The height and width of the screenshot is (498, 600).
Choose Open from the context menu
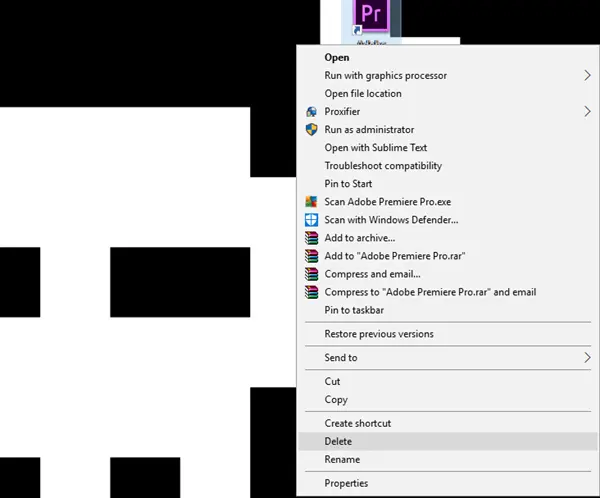[447, 57]
